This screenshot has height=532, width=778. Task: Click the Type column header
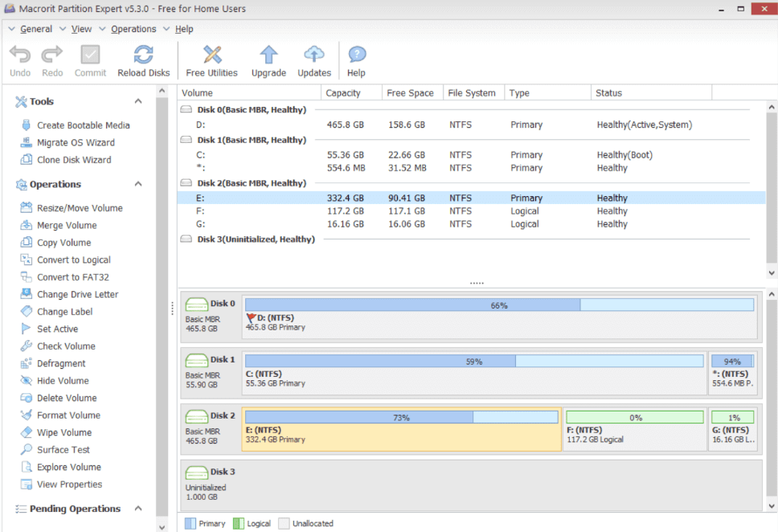pyautogui.click(x=547, y=92)
